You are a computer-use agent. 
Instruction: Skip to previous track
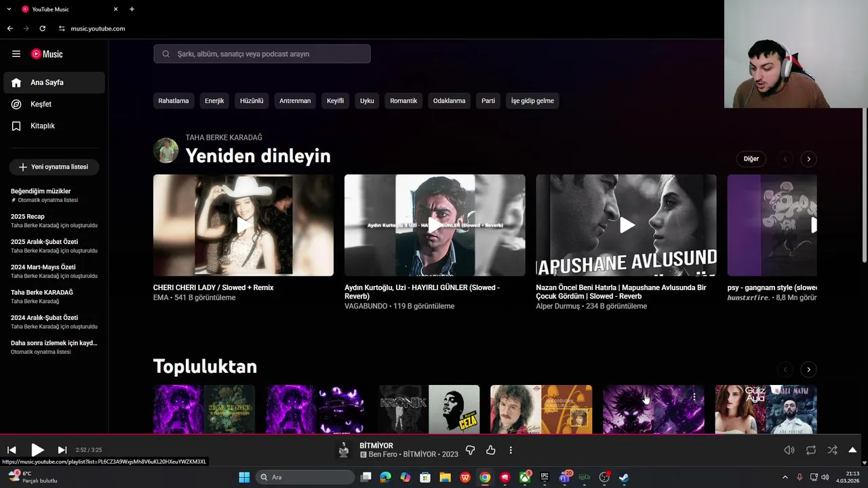tap(12, 450)
